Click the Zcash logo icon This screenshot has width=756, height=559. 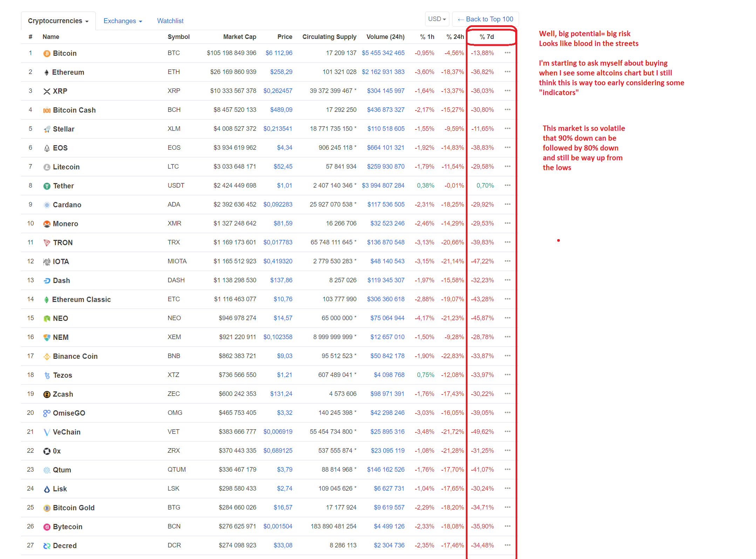pos(47,394)
